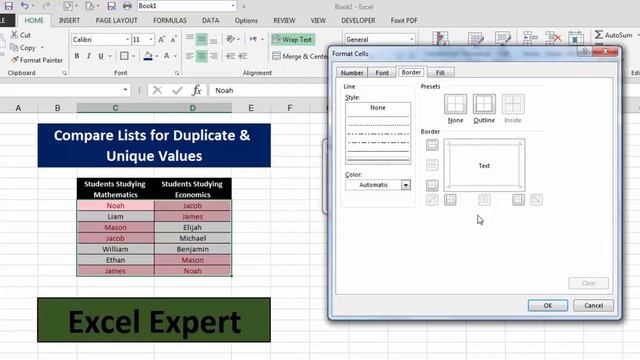This screenshot has width=640, height=360.
Task: Open the border Color Automatic dropdown
Action: tap(405, 185)
